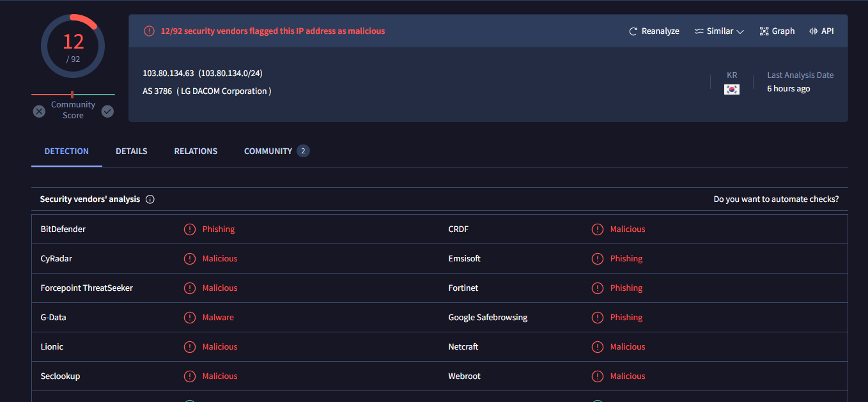The height and width of the screenshot is (402, 868).
Task: Click the IP address 103.80.134.63 text
Action: click(x=168, y=73)
